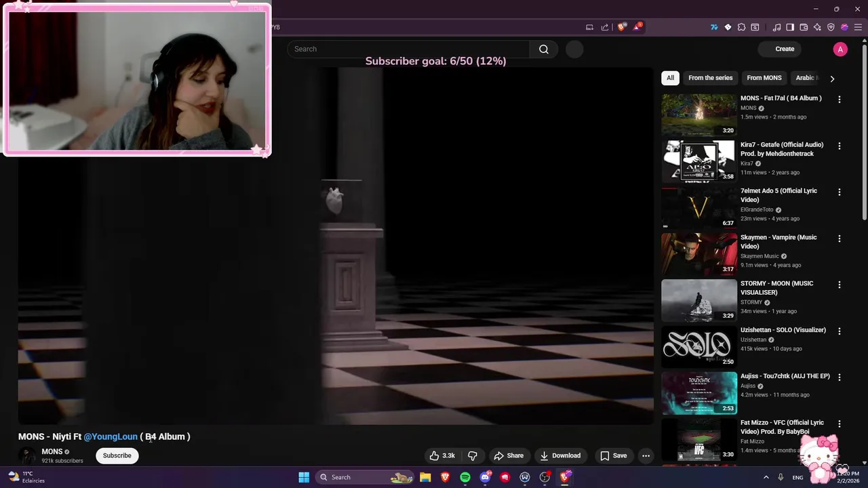This screenshot has height=488, width=868.
Task: Open the browser hamburger menu
Action: [x=858, y=27]
